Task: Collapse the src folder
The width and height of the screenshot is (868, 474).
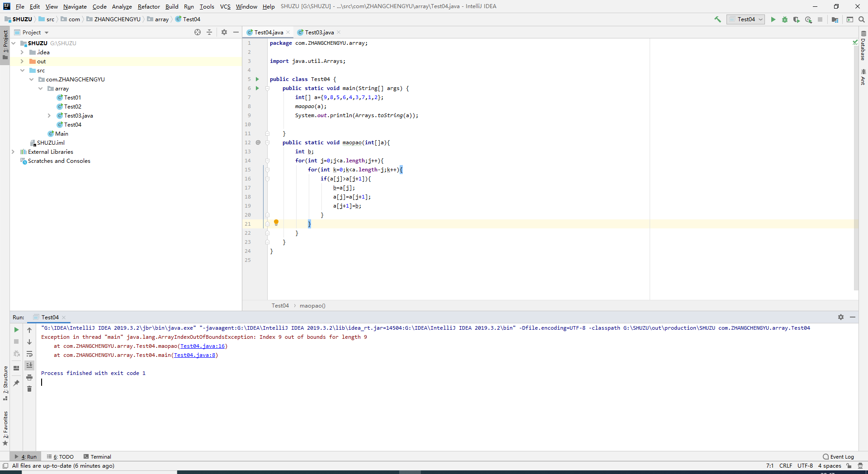Action: pos(22,70)
